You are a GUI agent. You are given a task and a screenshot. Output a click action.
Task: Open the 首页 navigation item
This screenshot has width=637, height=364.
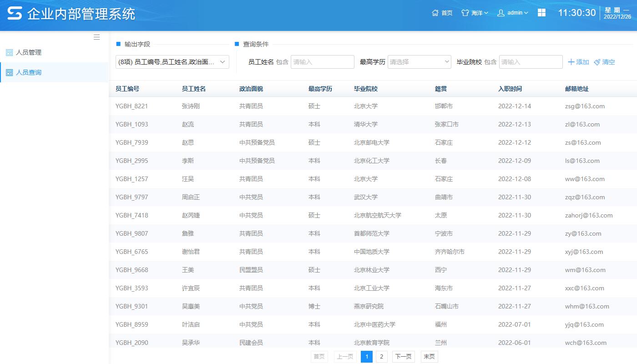(x=442, y=13)
